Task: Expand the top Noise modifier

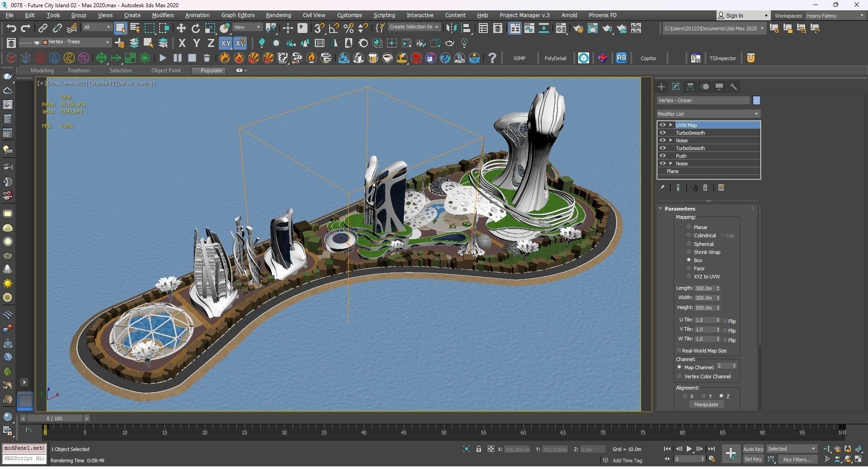Action: [x=671, y=141]
